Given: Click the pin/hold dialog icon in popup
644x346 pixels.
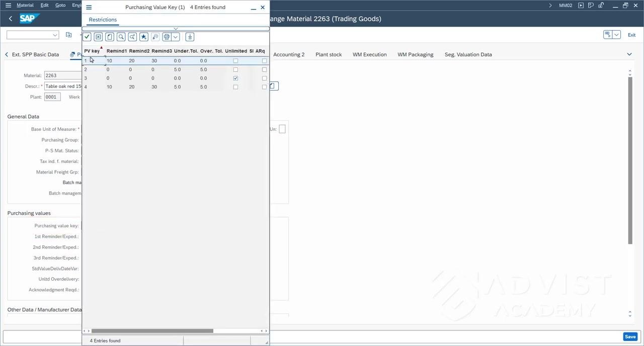Looking at the screenshot, I should pos(190,37).
